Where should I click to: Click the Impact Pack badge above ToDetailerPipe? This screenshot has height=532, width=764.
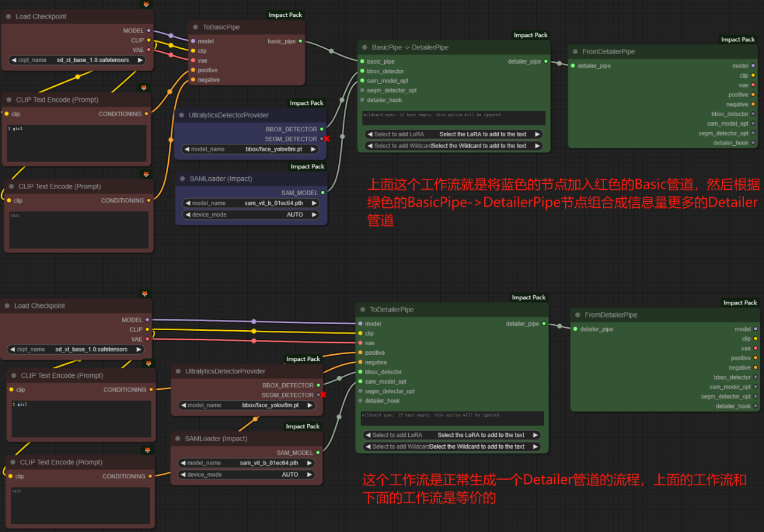click(528, 297)
